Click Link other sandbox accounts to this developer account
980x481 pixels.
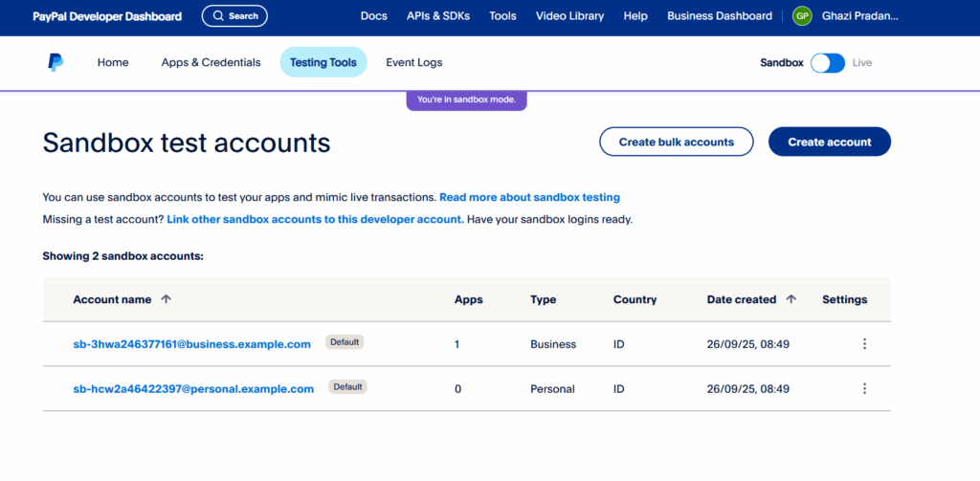click(x=316, y=220)
